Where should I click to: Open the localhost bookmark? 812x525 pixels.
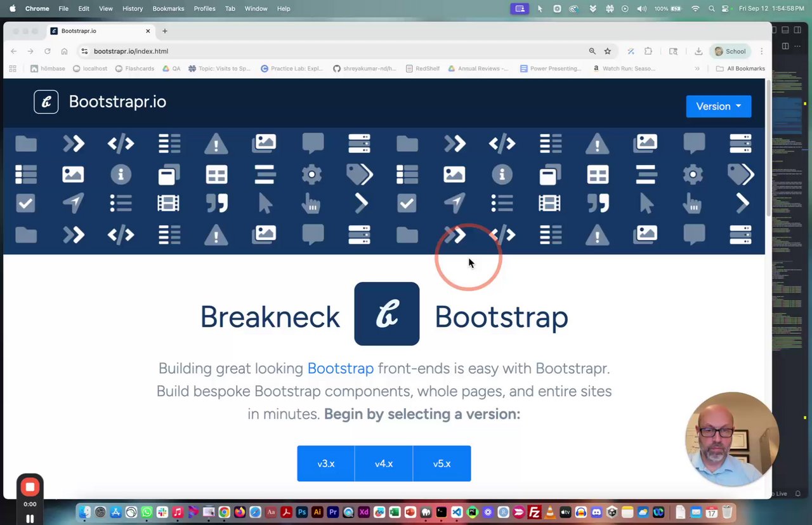[x=90, y=69]
